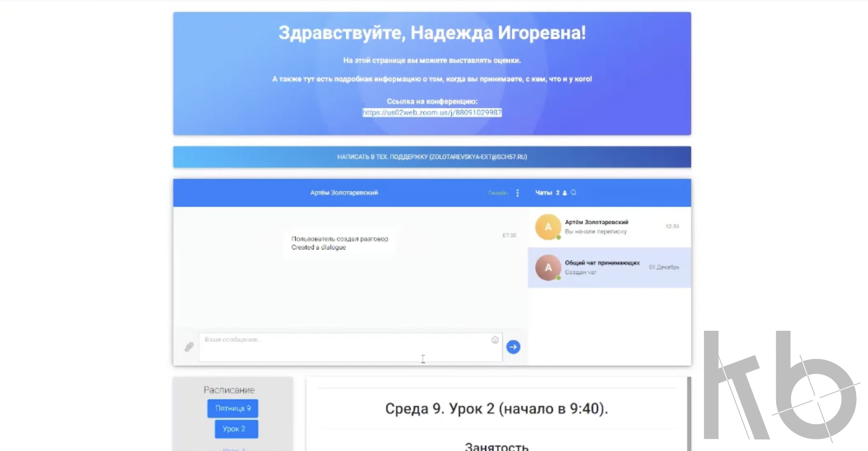Click the paperclip attach file icon
Image resolution: width=868 pixels, height=451 pixels.
point(189,346)
